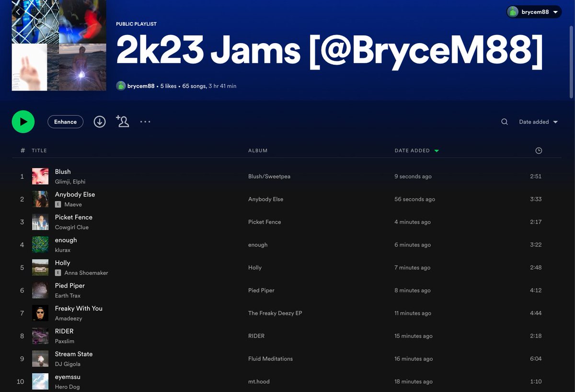
Task: Open the Hero Dog artist link
Action: (x=68, y=387)
